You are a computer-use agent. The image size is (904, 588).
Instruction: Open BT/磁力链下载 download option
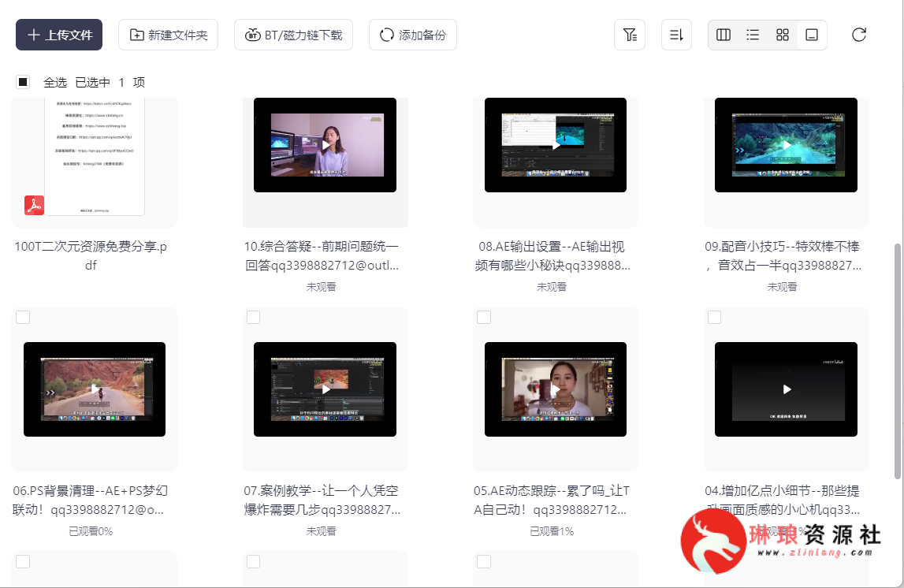[x=293, y=35]
